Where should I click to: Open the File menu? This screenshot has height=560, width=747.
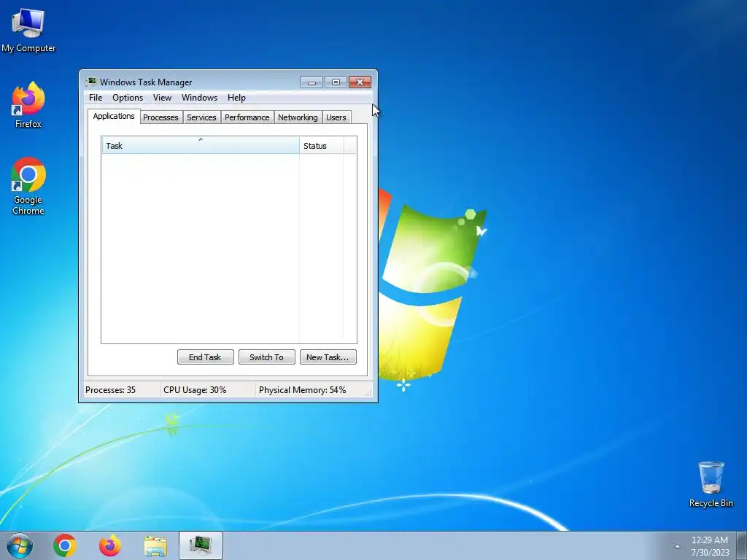click(x=96, y=98)
